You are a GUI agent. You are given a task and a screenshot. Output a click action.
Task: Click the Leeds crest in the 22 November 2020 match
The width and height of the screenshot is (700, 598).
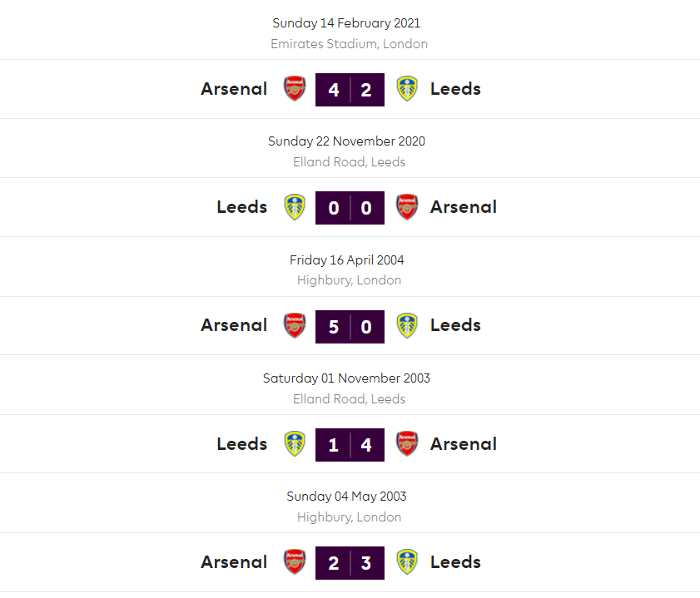point(295,207)
